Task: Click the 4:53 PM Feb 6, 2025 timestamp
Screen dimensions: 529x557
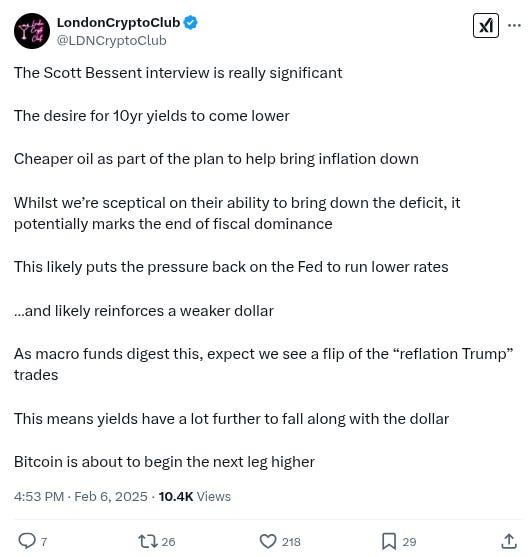Action: [x=81, y=496]
